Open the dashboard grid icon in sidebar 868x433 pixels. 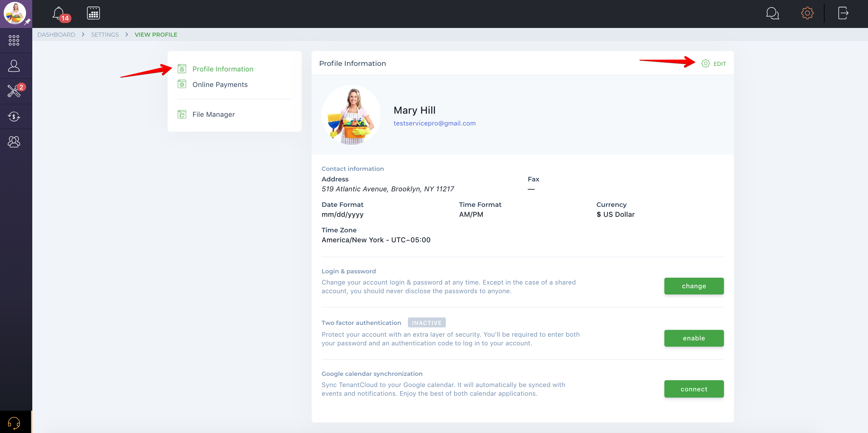coord(14,40)
